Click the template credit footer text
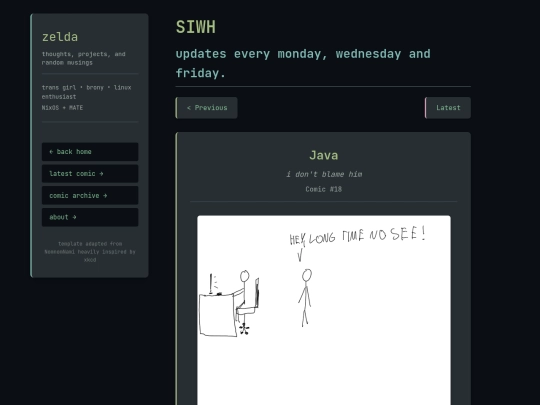The image size is (540, 405). 90,252
